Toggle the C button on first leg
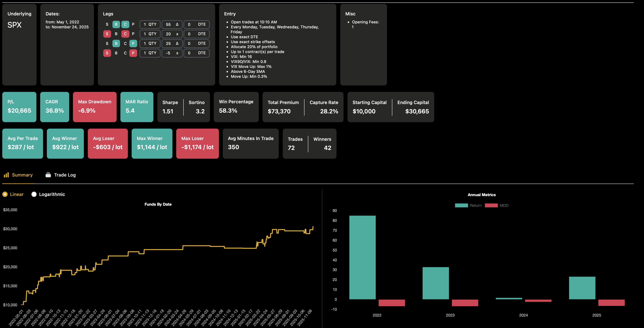644x328 pixels. (125, 24)
